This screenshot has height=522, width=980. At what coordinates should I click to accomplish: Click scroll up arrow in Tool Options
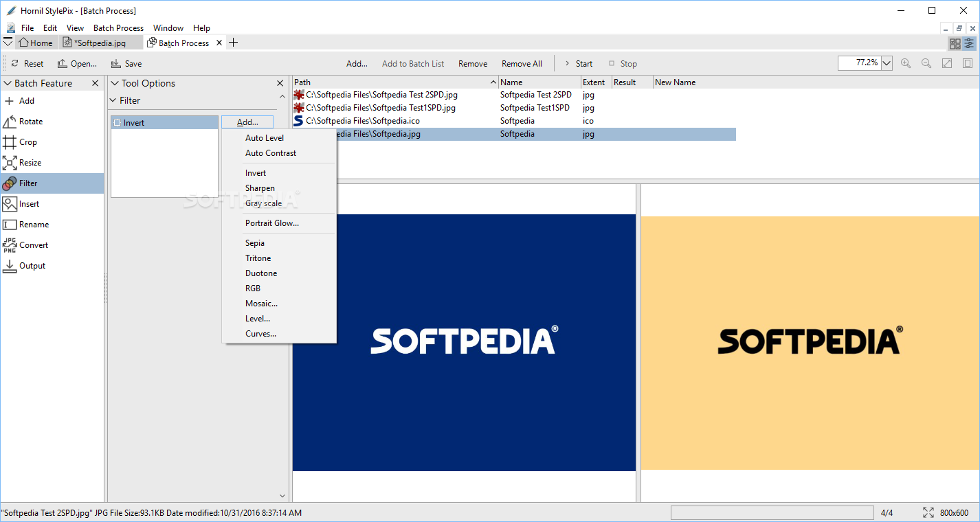[x=282, y=97]
